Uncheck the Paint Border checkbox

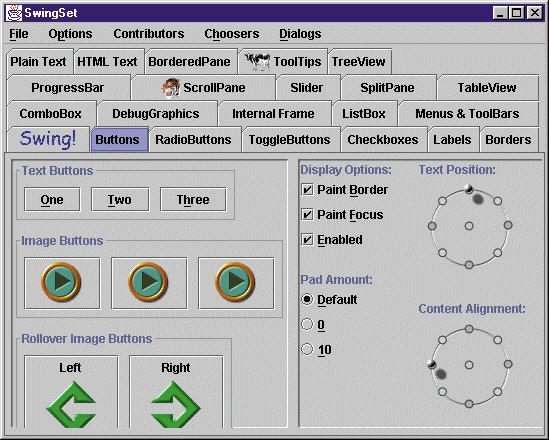[307, 190]
